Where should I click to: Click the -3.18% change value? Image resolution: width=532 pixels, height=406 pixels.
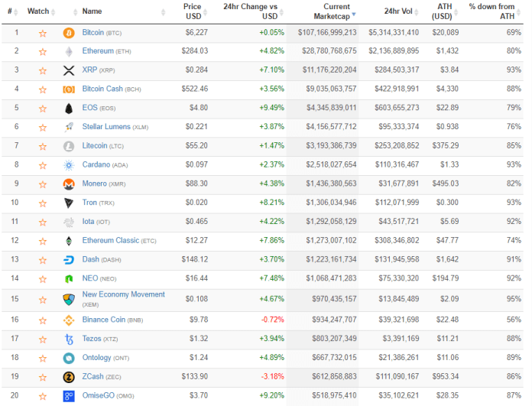pyautogui.click(x=272, y=376)
